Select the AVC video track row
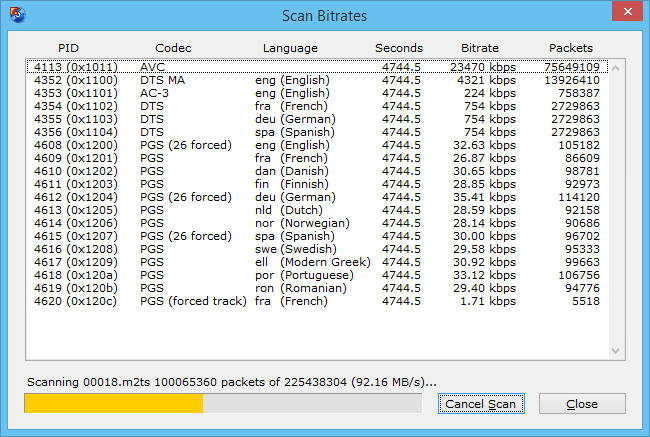Viewport: 650px width, 437px height. click(x=317, y=67)
